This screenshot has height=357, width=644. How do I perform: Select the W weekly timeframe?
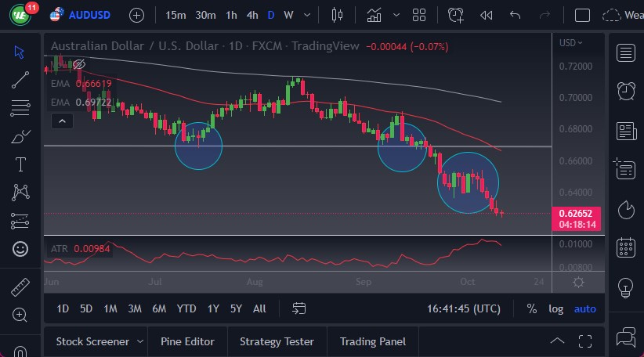(289, 16)
